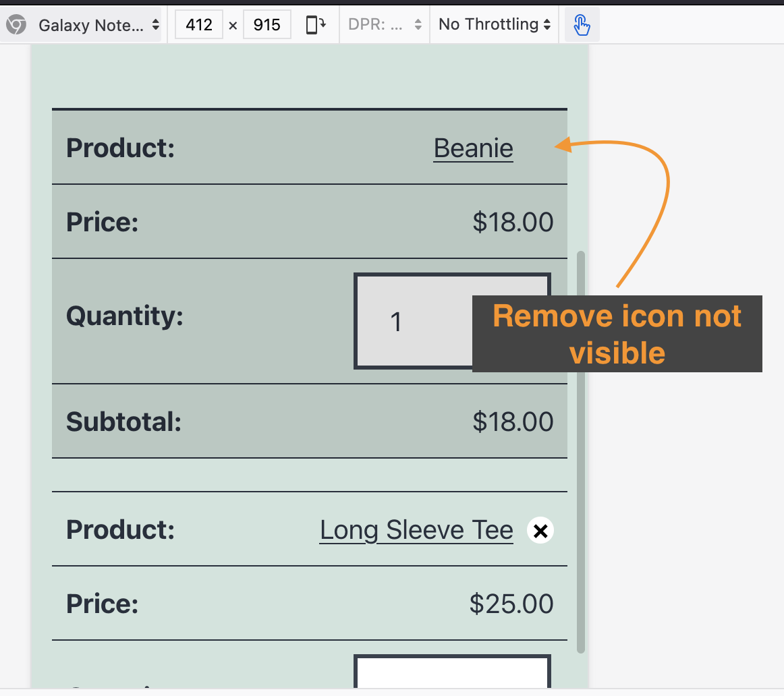Click the 'Remove icon not visible' tooltip callout
This screenshot has width=784, height=696.
[x=617, y=334]
